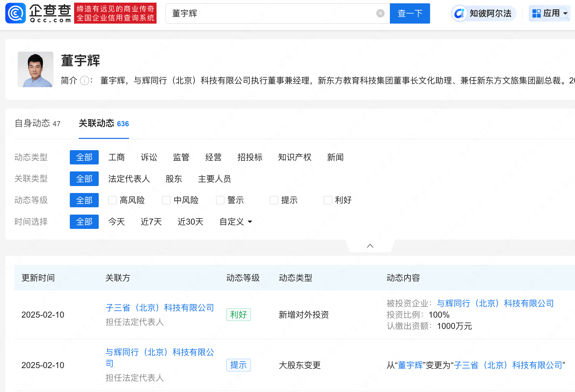Filter time by 近7天

click(151, 222)
